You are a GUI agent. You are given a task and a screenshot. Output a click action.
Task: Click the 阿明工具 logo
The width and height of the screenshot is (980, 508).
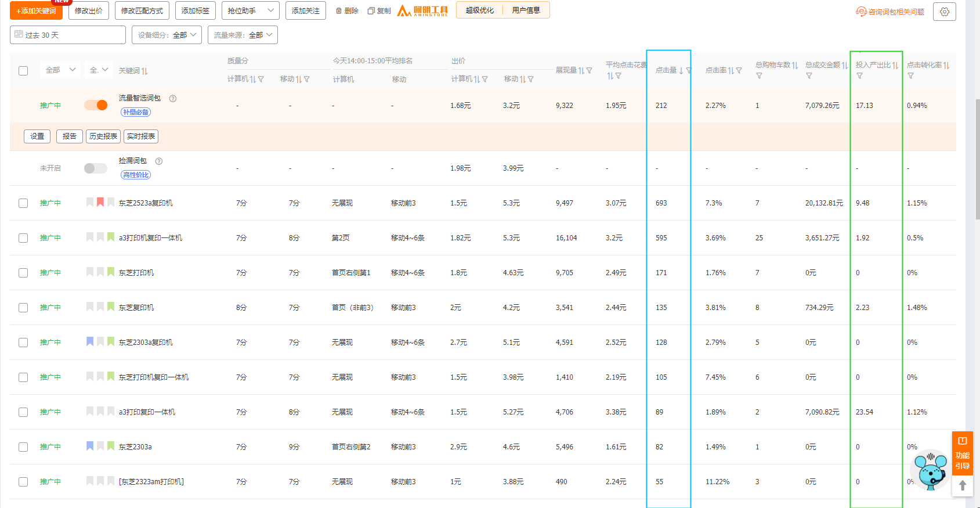[422, 11]
